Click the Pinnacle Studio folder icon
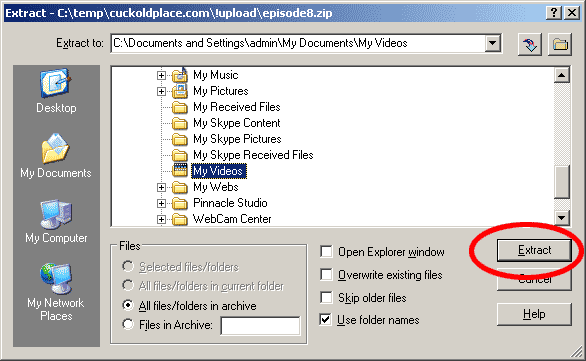586x361 pixels. [x=180, y=203]
